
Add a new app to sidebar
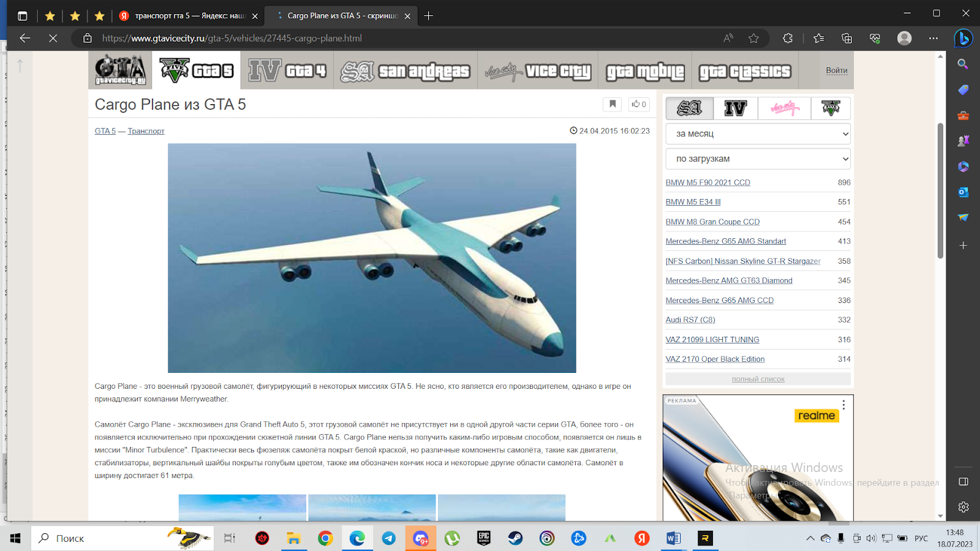[963, 246]
